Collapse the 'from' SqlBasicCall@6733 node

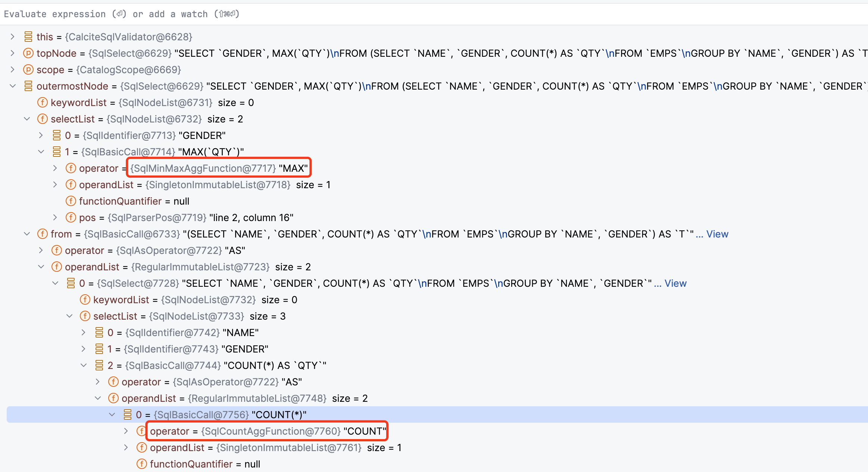click(27, 234)
